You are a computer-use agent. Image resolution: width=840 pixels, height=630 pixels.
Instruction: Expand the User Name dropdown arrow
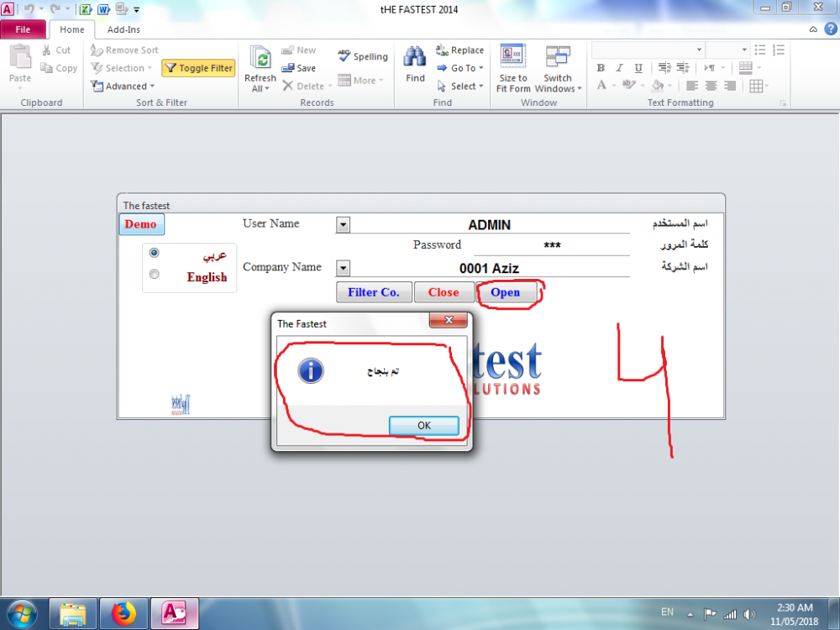344,224
